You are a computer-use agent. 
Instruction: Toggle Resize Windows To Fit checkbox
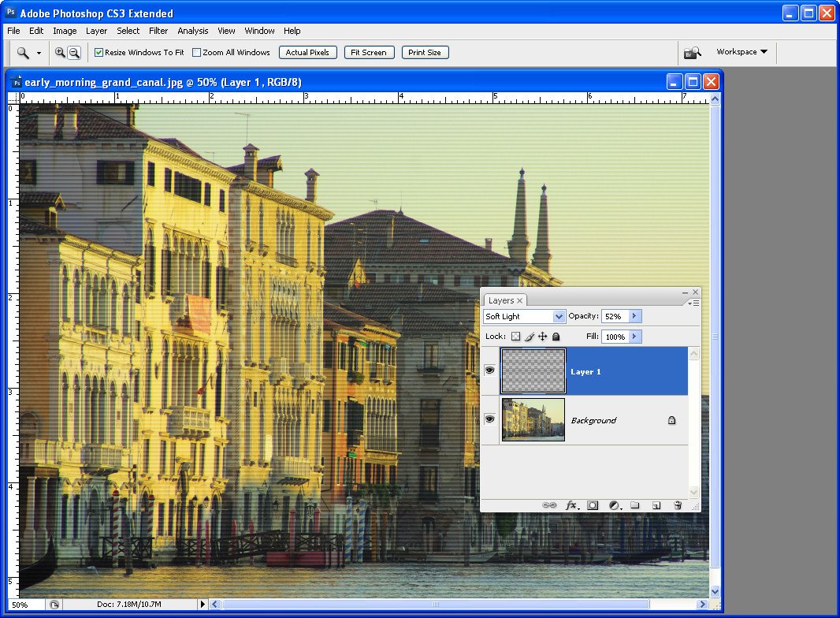click(x=98, y=53)
